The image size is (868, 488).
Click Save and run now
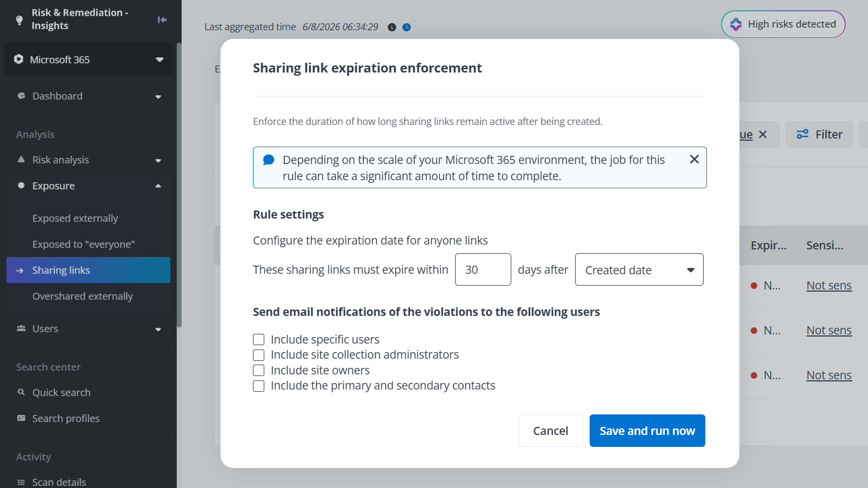(647, 431)
